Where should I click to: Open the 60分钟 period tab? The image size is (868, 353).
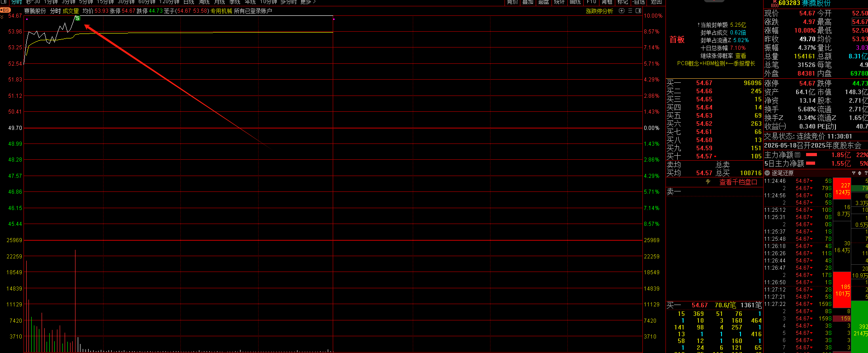click(x=147, y=2)
